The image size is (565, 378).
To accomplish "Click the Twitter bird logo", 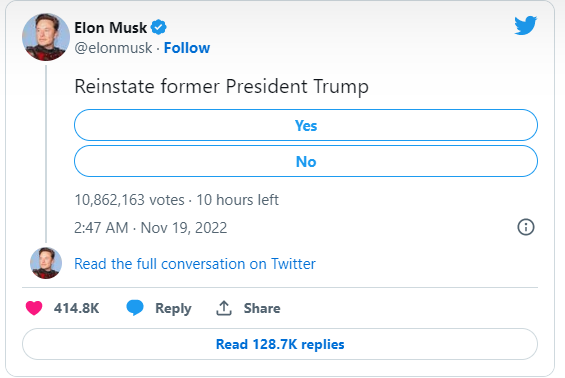I will pos(526,25).
